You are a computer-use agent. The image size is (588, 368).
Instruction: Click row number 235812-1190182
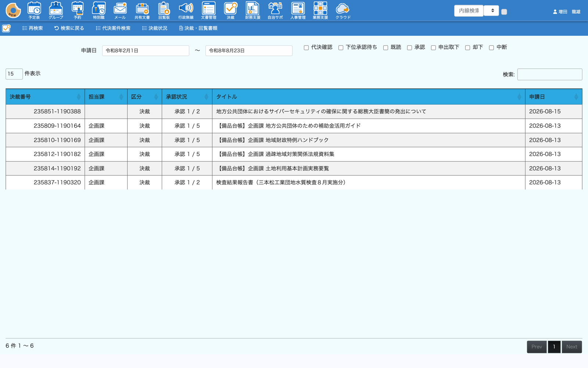coord(57,154)
